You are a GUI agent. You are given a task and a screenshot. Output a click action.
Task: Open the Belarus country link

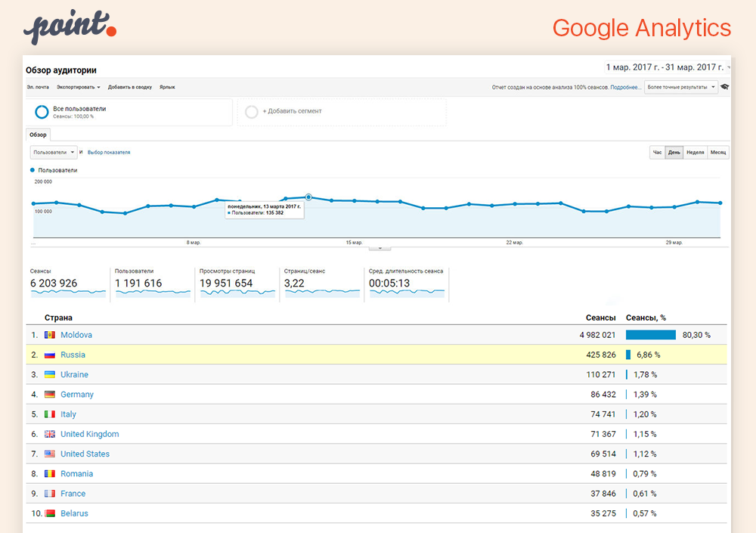pyautogui.click(x=74, y=513)
